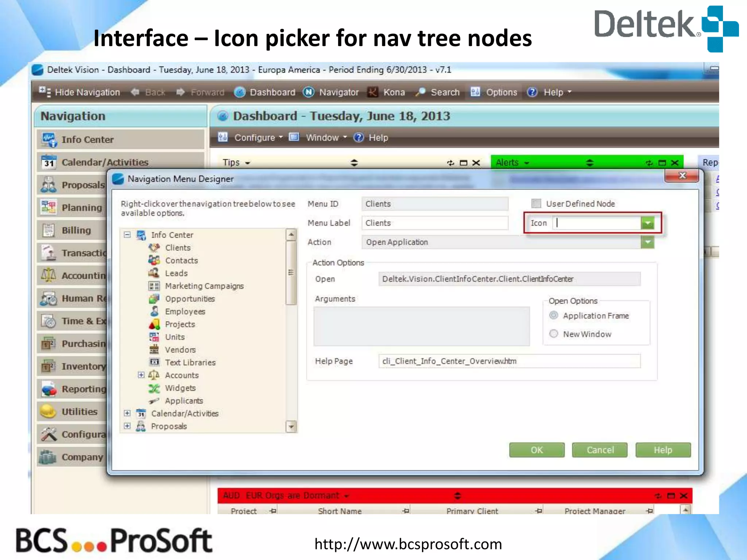Click the Accounting scales icon in sidebar
The height and width of the screenshot is (560, 747).
tap(49, 275)
